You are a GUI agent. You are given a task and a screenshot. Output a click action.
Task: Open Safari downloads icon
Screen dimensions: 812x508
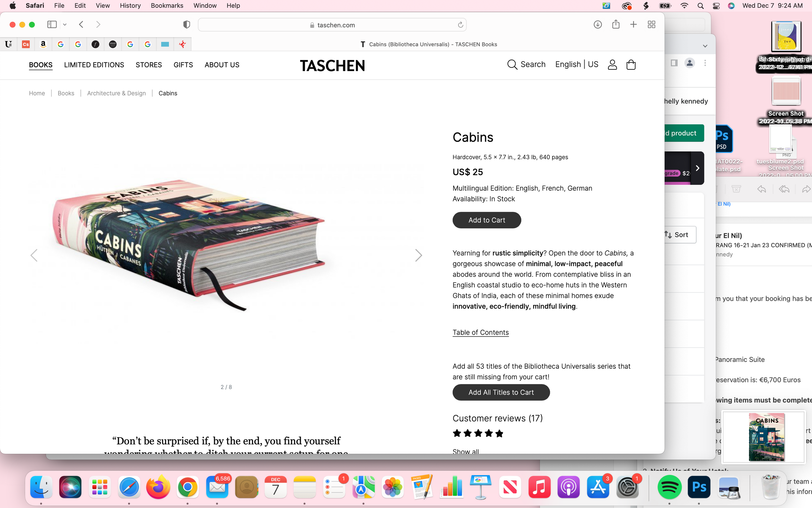(x=597, y=24)
